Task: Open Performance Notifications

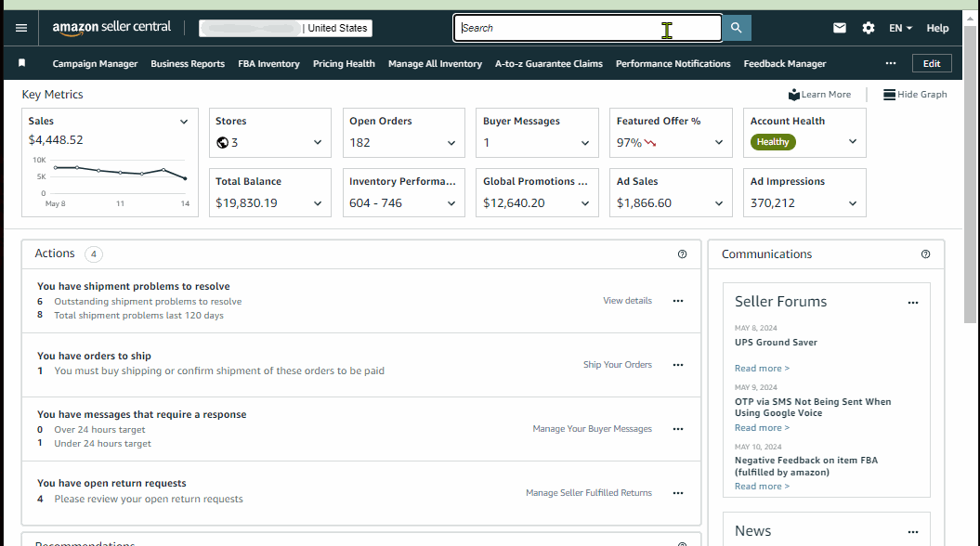Action: click(x=673, y=64)
